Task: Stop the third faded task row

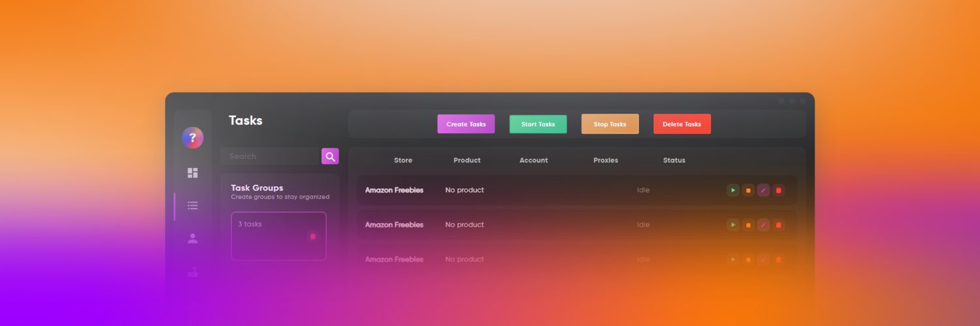Action: (x=748, y=259)
